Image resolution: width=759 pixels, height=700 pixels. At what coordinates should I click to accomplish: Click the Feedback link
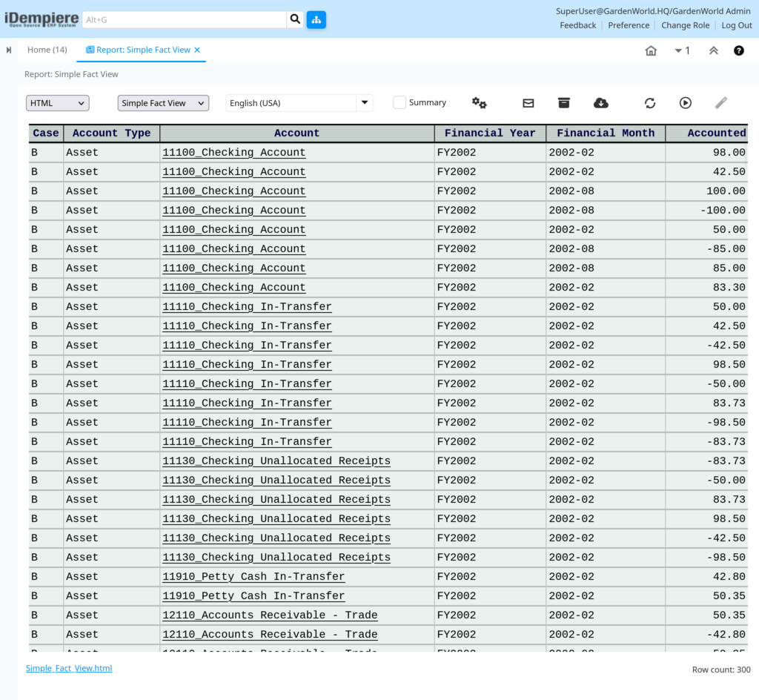coord(577,25)
